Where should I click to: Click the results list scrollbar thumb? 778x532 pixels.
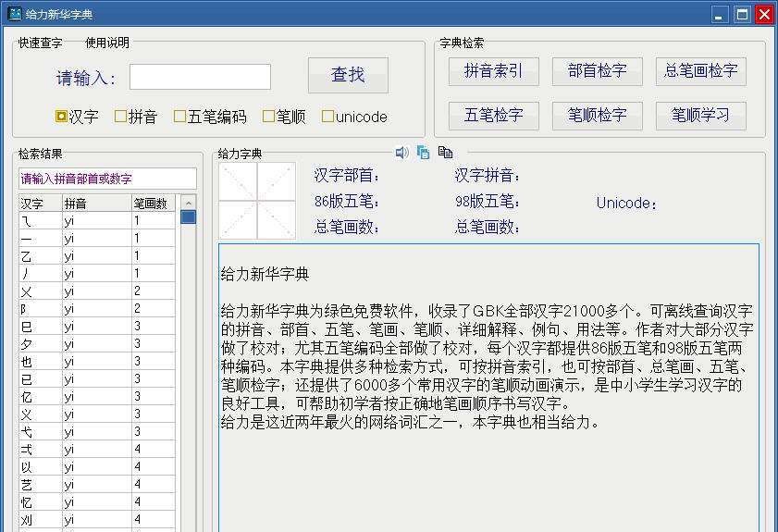pyautogui.click(x=188, y=217)
